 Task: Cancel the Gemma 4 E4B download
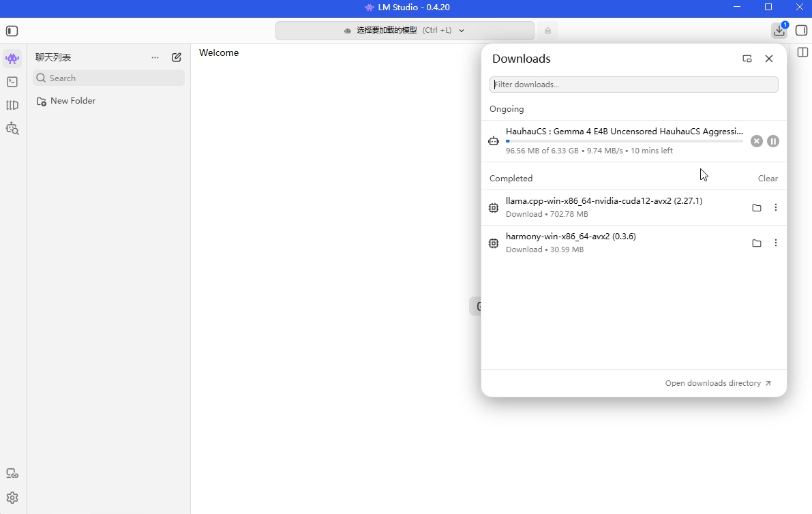tap(757, 141)
